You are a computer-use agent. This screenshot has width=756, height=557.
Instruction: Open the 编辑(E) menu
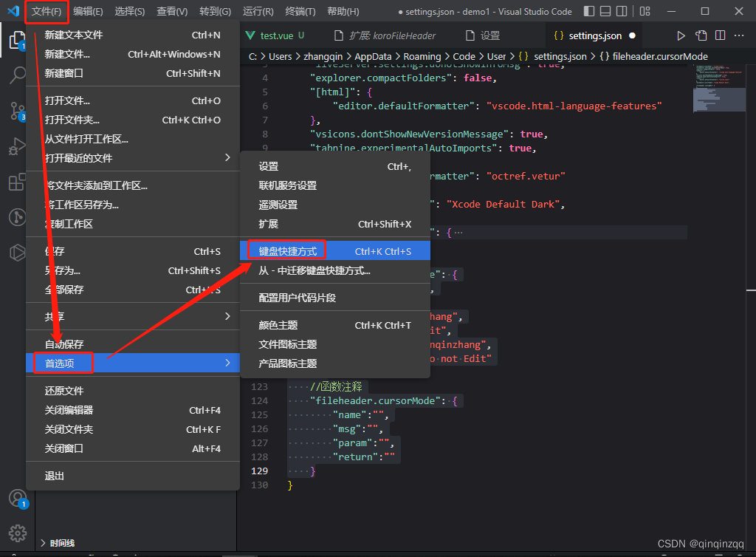[x=89, y=12]
